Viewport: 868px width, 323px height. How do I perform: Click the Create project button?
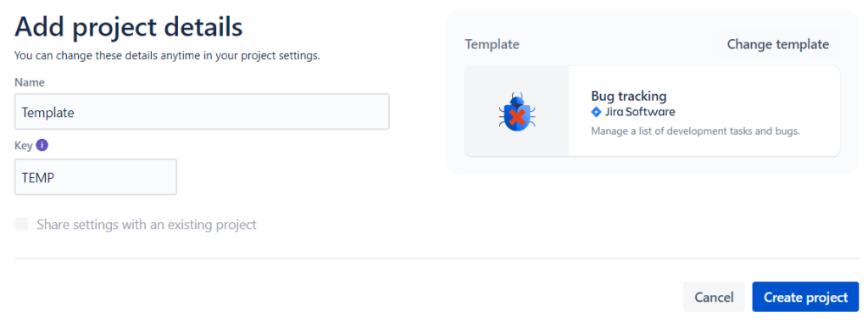tap(805, 297)
